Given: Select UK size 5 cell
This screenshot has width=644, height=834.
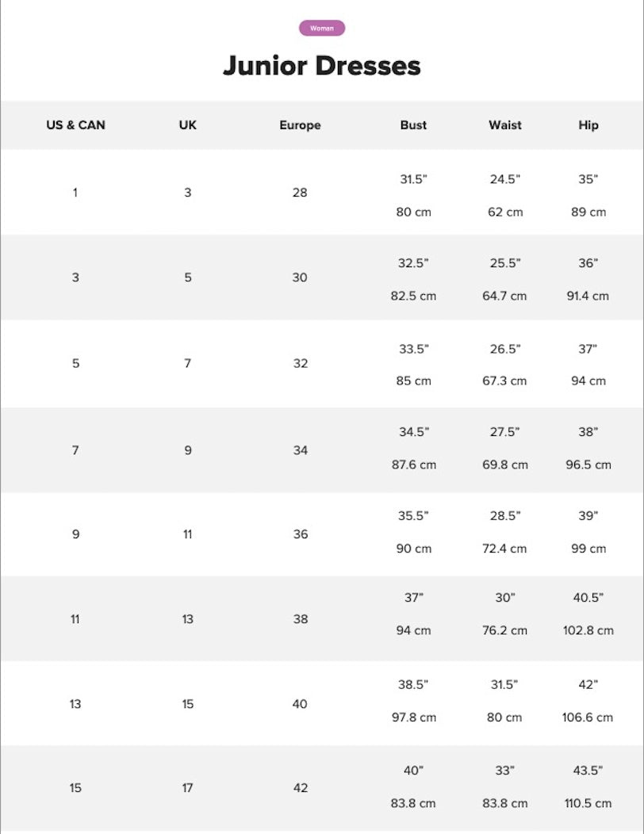Looking at the screenshot, I should [188, 277].
